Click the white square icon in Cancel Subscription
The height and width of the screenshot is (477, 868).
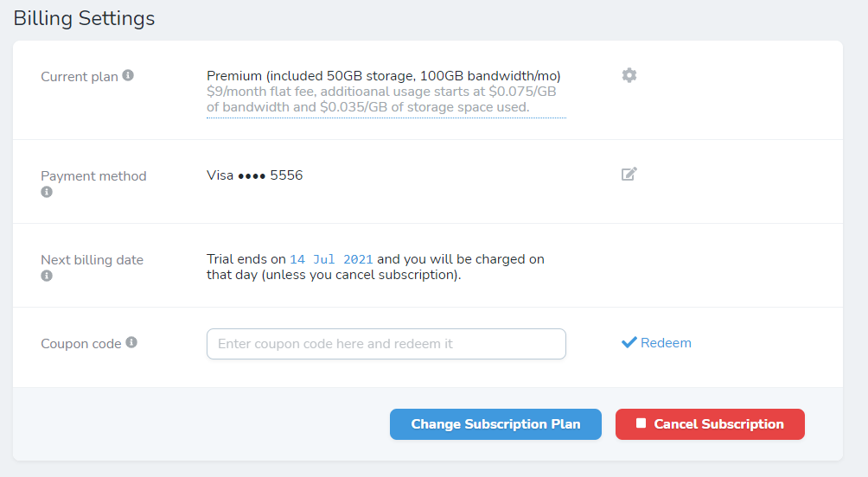click(x=641, y=423)
